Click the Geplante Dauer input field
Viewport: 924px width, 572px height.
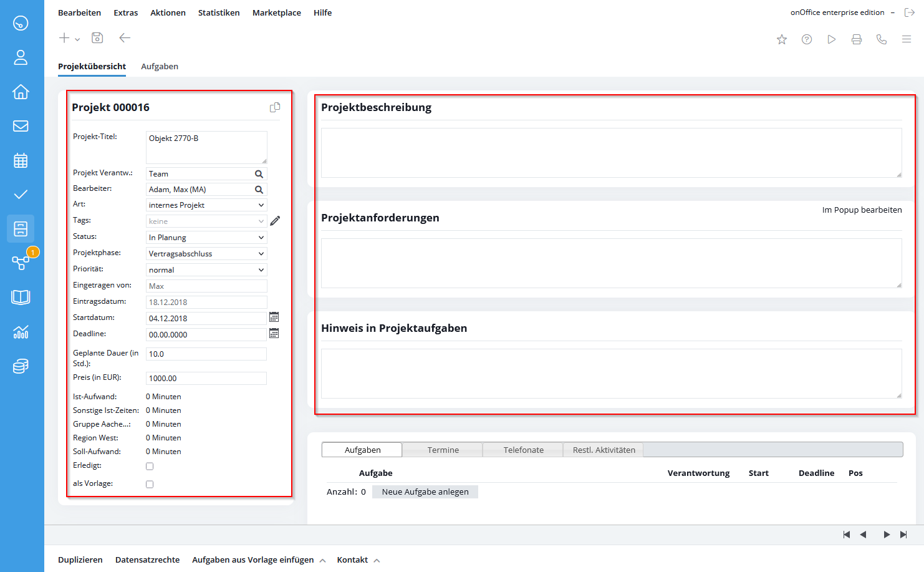(x=206, y=354)
